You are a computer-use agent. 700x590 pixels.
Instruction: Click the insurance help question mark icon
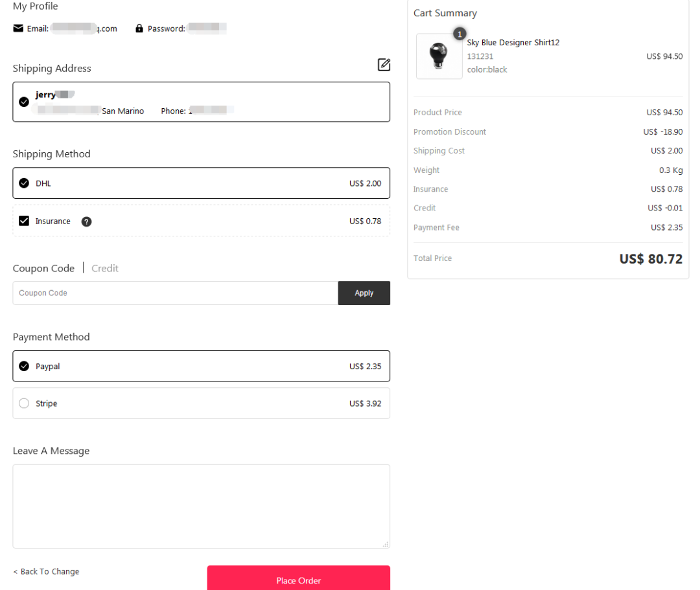coord(87,221)
